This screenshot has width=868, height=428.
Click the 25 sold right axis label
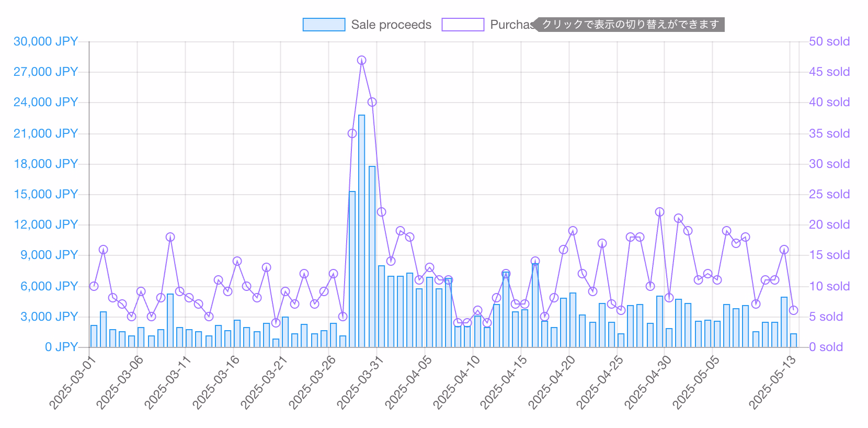pyautogui.click(x=829, y=194)
